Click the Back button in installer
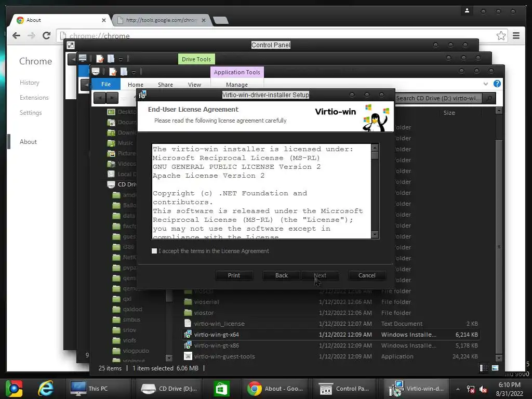This screenshot has width=532, height=399. [x=281, y=275]
